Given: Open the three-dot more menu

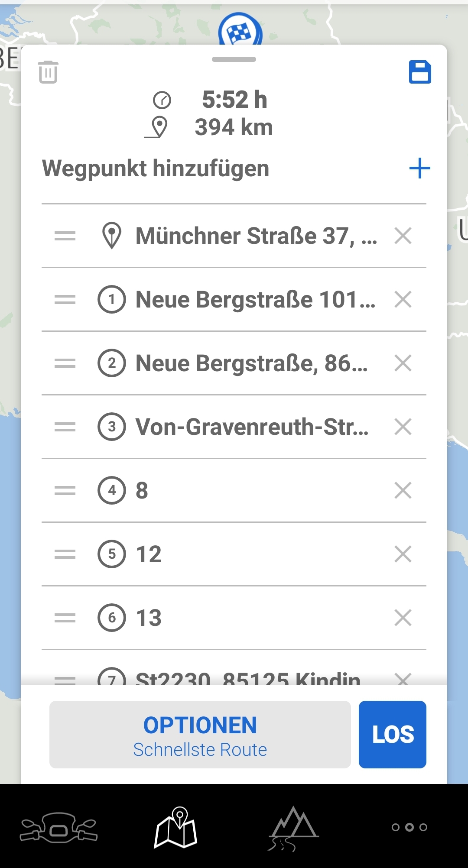Looking at the screenshot, I should (409, 827).
